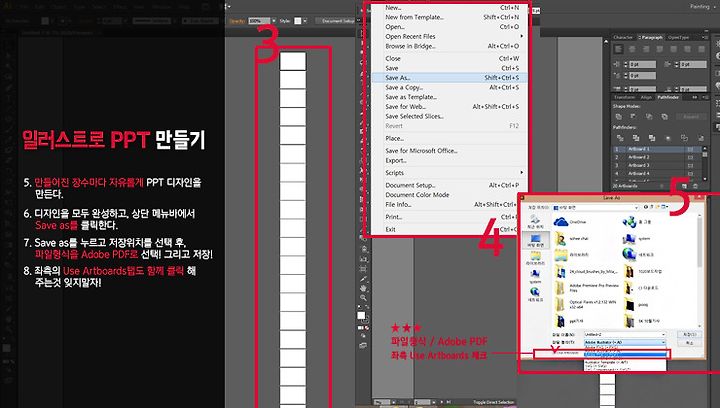Click the Outline pathfinder icon
This screenshot has width=720, height=408.
click(x=684, y=138)
